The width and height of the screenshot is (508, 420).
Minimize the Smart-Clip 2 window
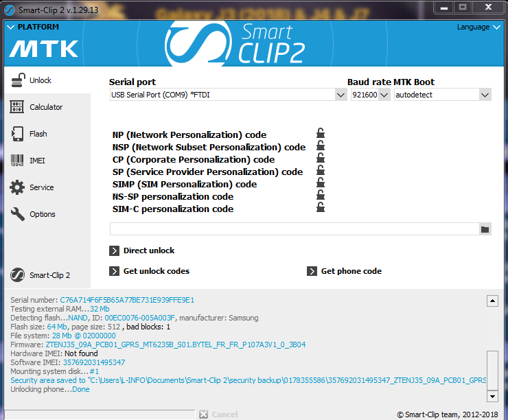pyautogui.click(x=444, y=8)
